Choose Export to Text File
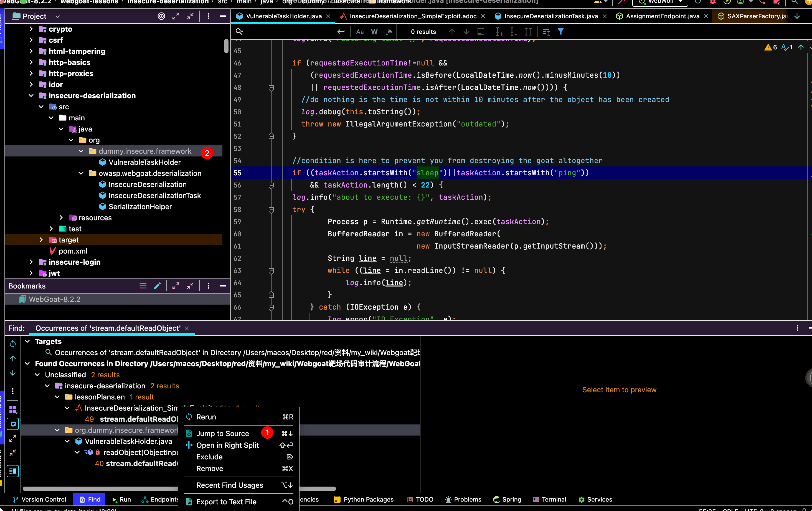Screen dimensions: 812x511 pyautogui.click(x=239, y=502)
